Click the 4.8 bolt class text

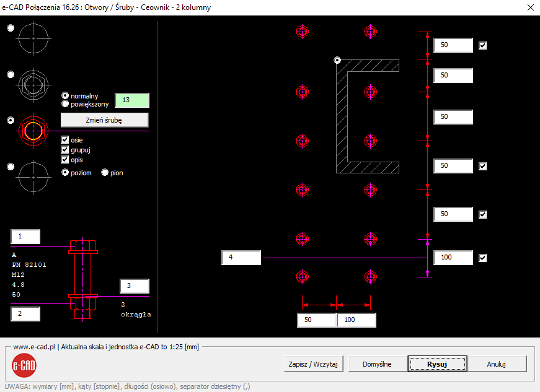pos(18,285)
